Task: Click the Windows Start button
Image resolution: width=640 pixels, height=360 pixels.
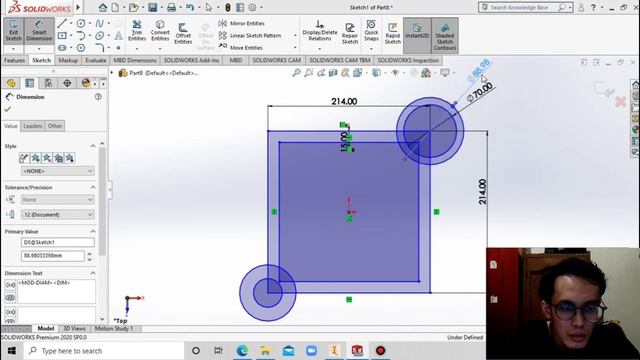Action: (11, 351)
